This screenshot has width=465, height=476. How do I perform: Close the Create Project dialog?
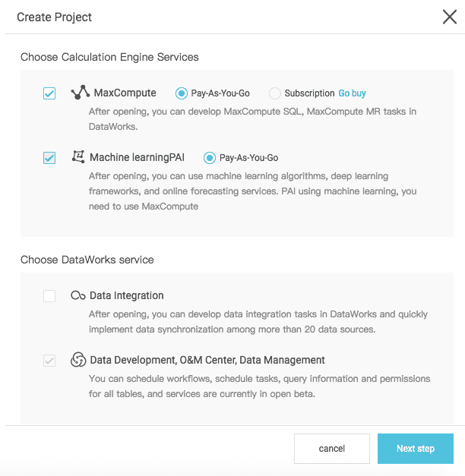click(449, 17)
